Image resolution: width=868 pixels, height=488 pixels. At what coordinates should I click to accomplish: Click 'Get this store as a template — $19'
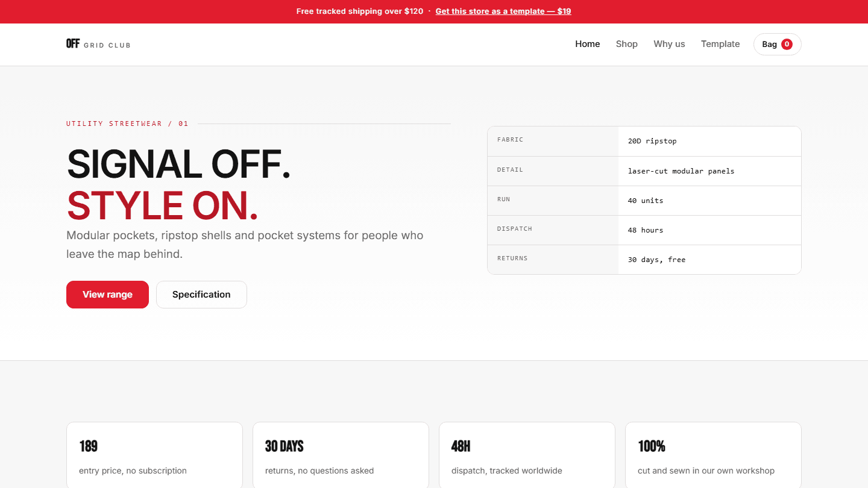pos(503,11)
